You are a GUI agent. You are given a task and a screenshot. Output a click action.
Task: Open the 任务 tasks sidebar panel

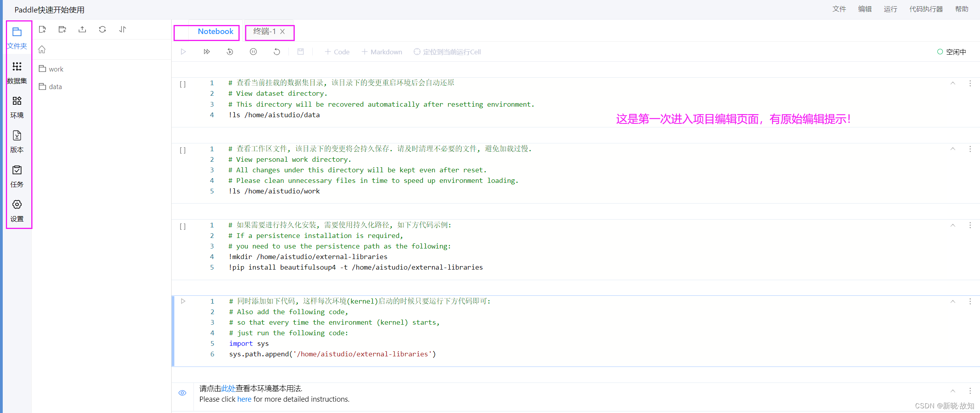[17, 176]
